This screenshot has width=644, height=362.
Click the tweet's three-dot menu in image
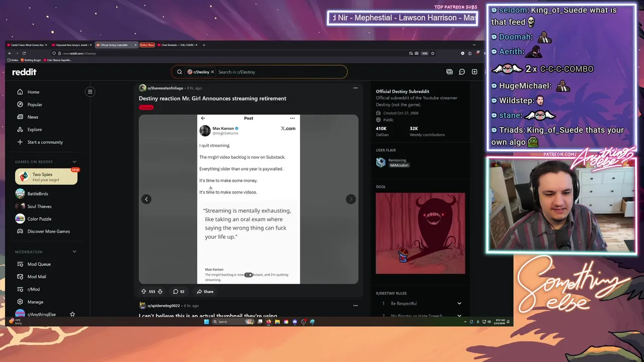(x=292, y=119)
